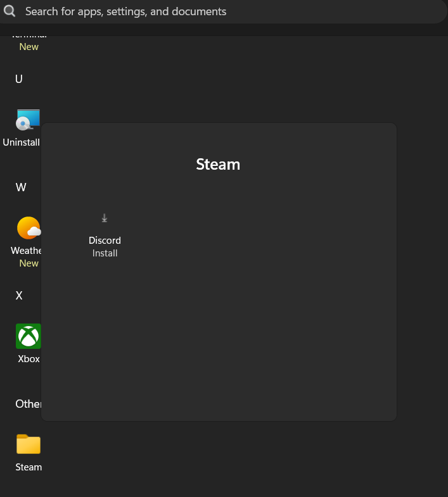
Task: Select the X letter header
Action: coord(19,296)
